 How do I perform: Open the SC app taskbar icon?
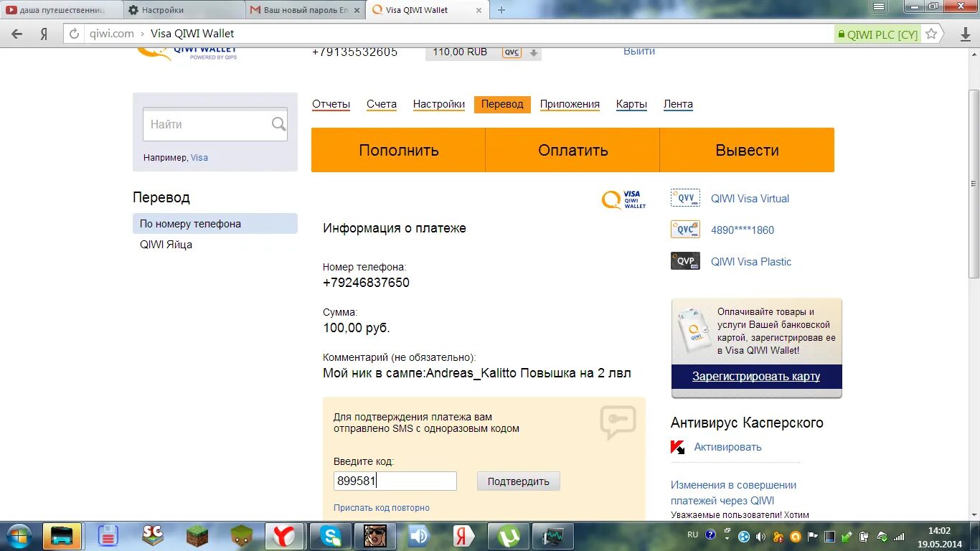153,535
